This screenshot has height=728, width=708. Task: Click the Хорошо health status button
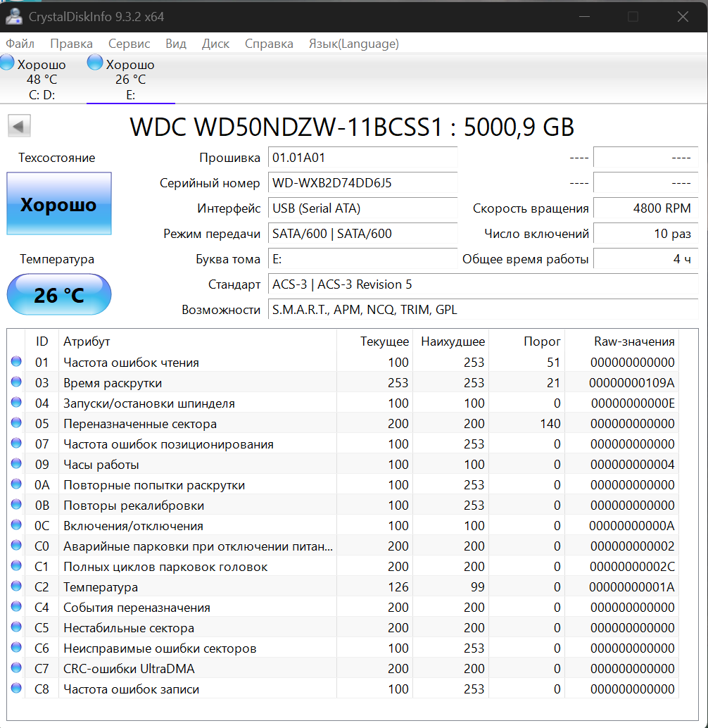(59, 203)
